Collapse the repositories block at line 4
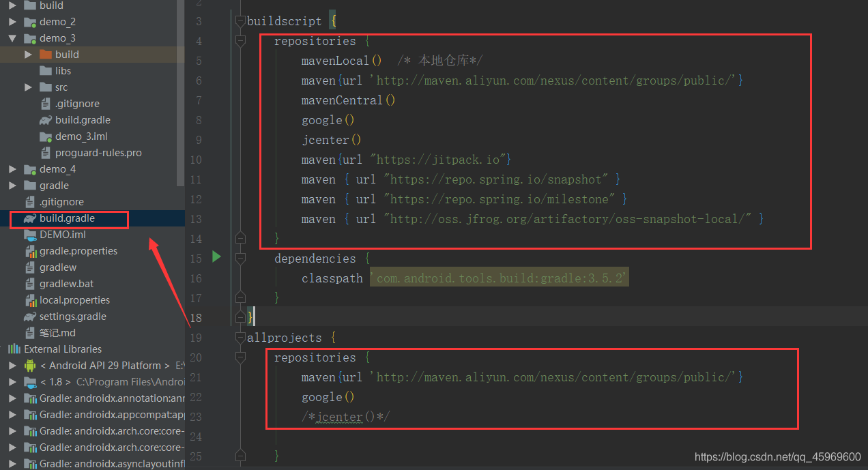The width and height of the screenshot is (868, 470). [x=240, y=40]
